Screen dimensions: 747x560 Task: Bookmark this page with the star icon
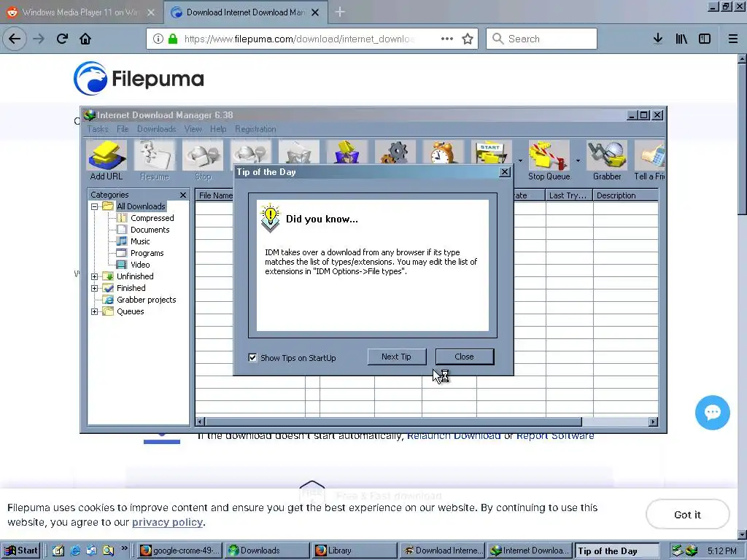pyautogui.click(x=468, y=39)
